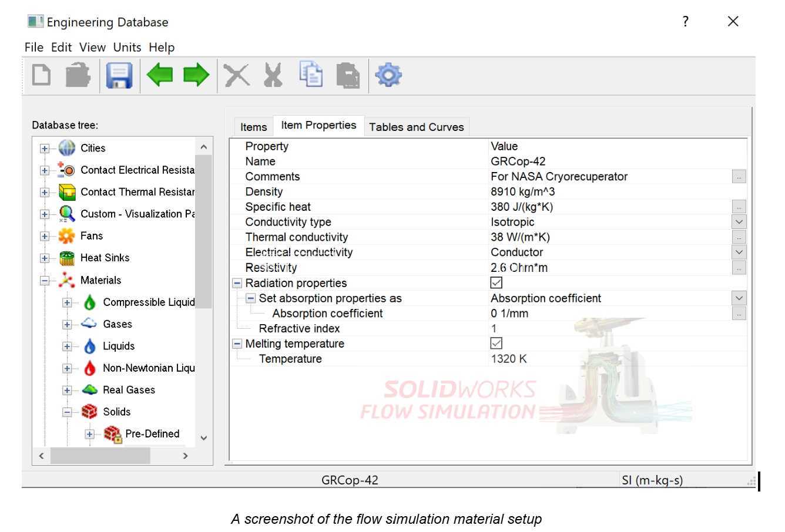Click the Copy toolbar icon

311,75
